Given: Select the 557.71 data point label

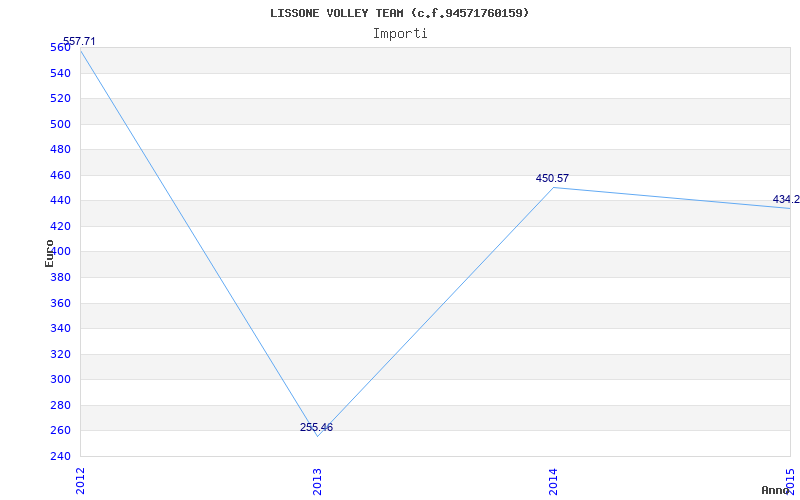Looking at the screenshot, I should (x=79, y=42).
